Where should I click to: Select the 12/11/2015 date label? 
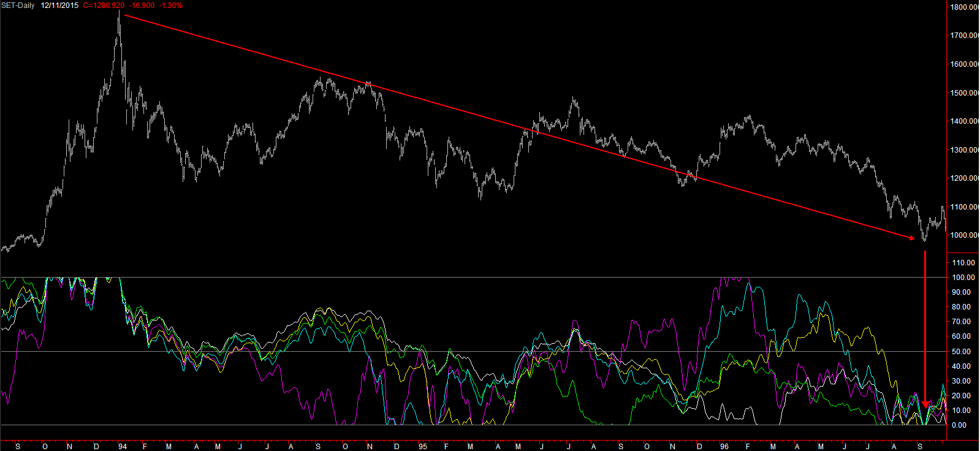(x=59, y=6)
